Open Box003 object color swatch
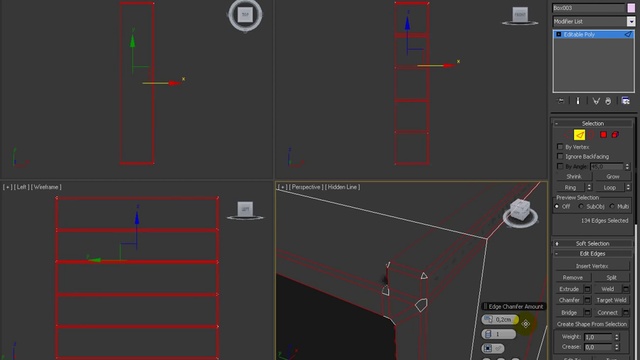The width and height of the screenshot is (640, 360). 631,8
